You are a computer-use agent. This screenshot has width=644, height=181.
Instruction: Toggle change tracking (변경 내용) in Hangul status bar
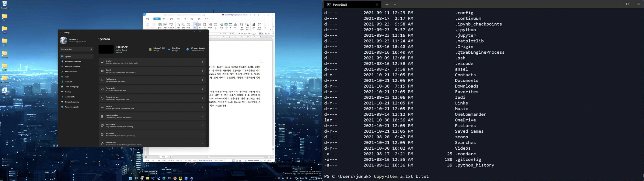(206, 161)
